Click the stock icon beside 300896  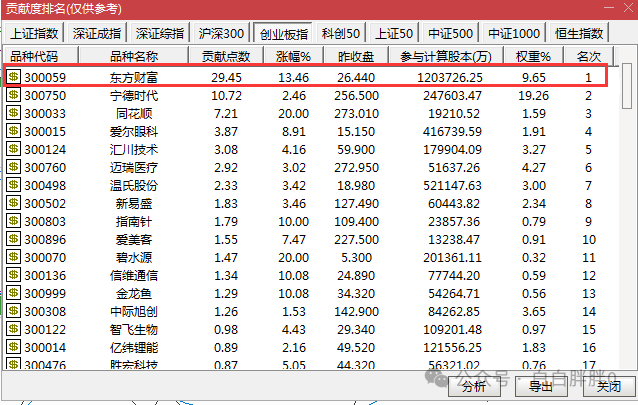coord(13,239)
